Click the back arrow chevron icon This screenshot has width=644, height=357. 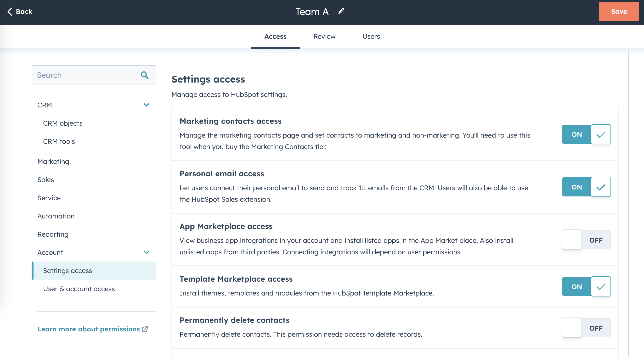[x=10, y=11]
